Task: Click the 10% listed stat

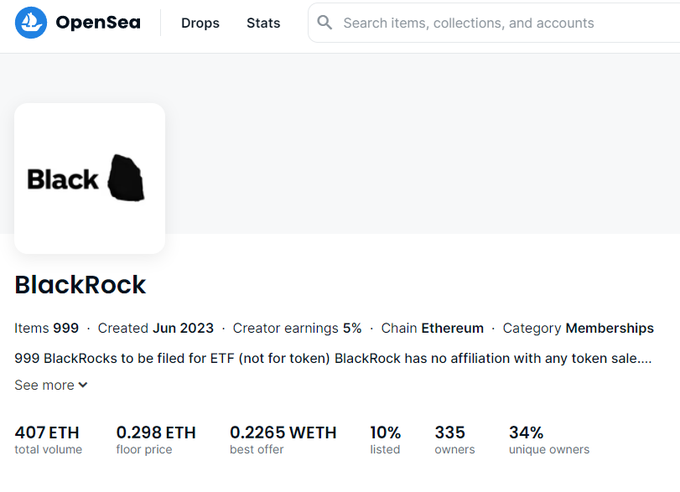Action: point(385,440)
